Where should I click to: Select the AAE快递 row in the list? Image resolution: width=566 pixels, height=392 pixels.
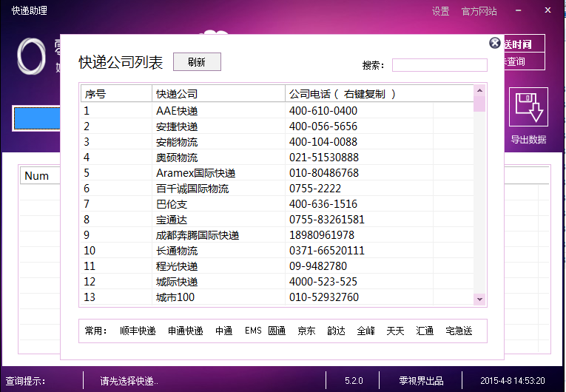click(177, 111)
